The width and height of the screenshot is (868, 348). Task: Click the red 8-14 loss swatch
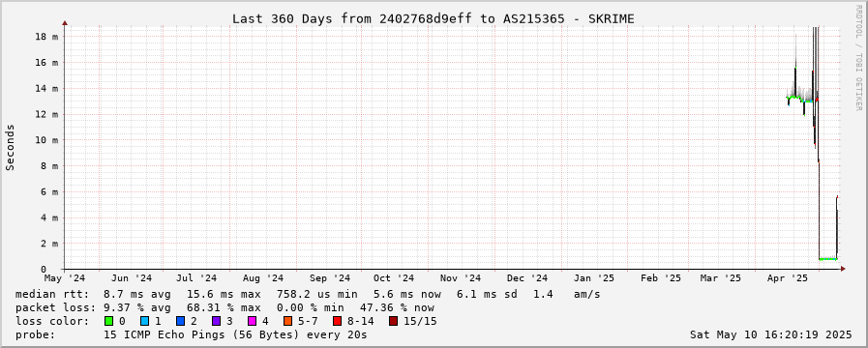point(337,321)
